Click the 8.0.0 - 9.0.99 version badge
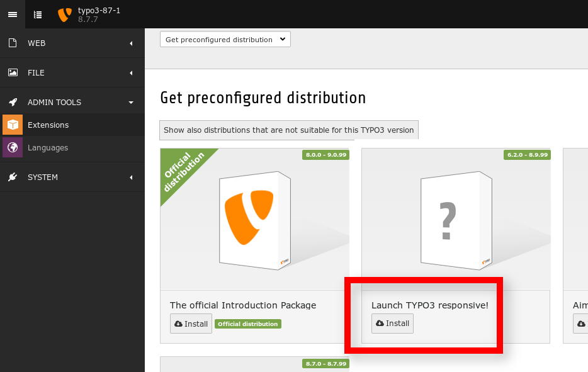Image resolution: width=588 pixels, height=372 pixels. point(326,155)
